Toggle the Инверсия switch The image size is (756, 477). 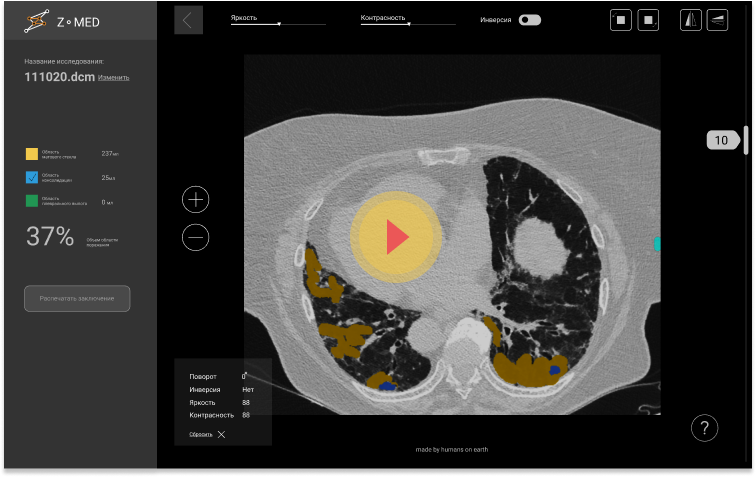click(530, 20)
